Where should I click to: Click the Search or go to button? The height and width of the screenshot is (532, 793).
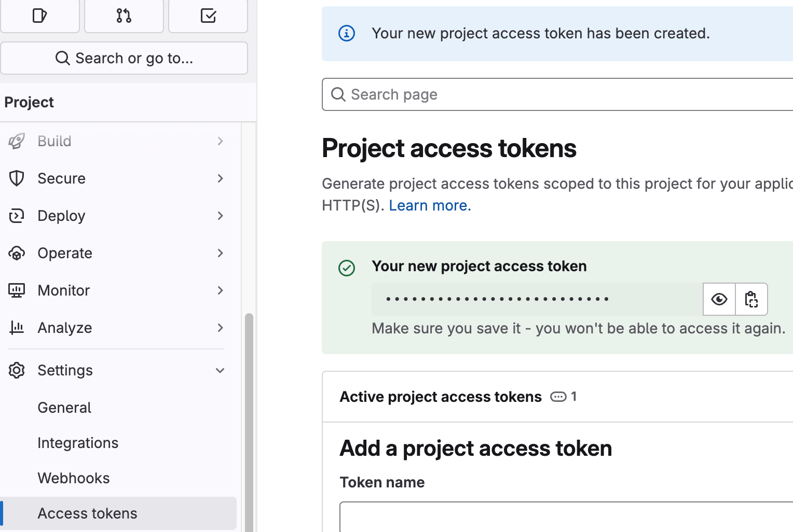click(124, 58)
